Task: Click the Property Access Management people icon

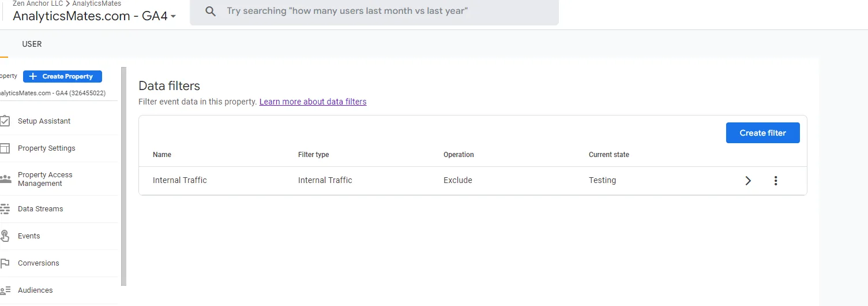Action: coord(5,179)
